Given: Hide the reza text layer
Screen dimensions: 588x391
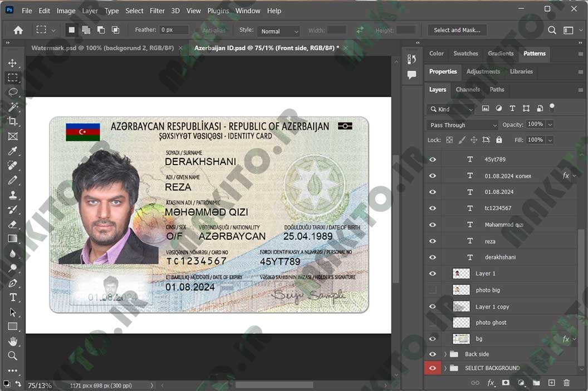Looking at the screenshot, I should point(433,241).
